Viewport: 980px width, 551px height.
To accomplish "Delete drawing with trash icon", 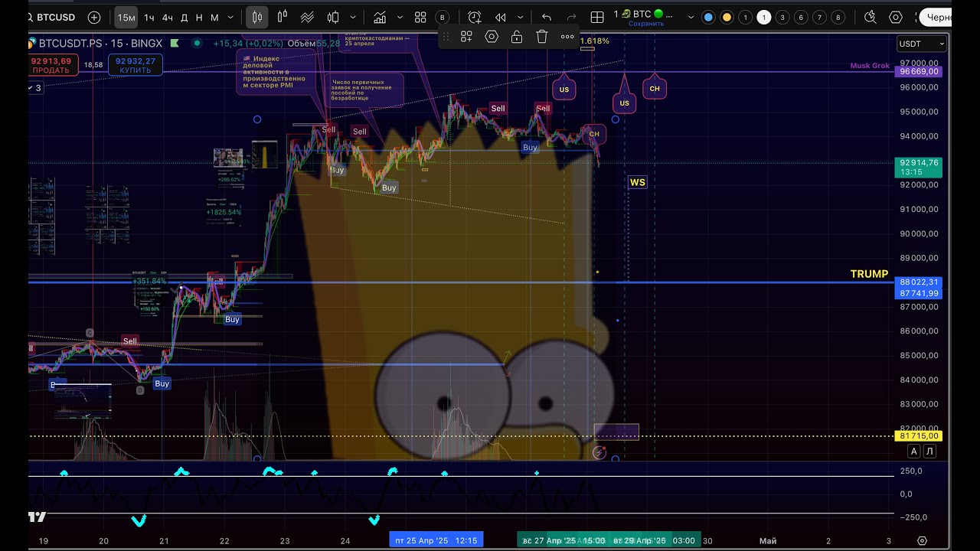I will 542,36.
